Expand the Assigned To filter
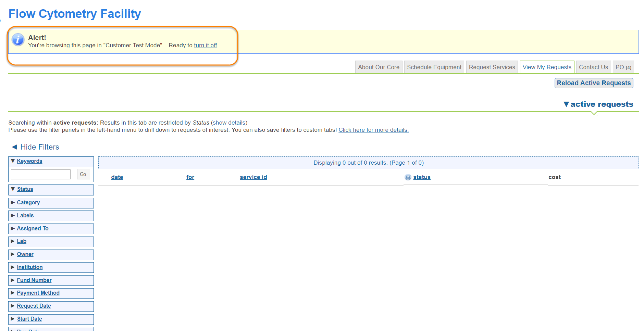 click(13, 228)
